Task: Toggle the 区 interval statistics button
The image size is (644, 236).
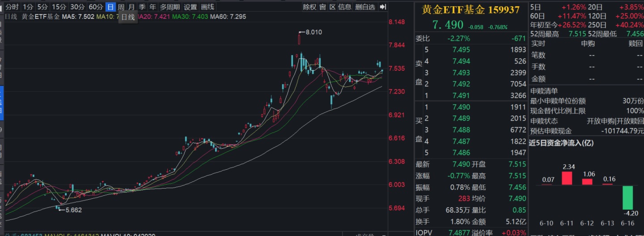Action: 332,7
